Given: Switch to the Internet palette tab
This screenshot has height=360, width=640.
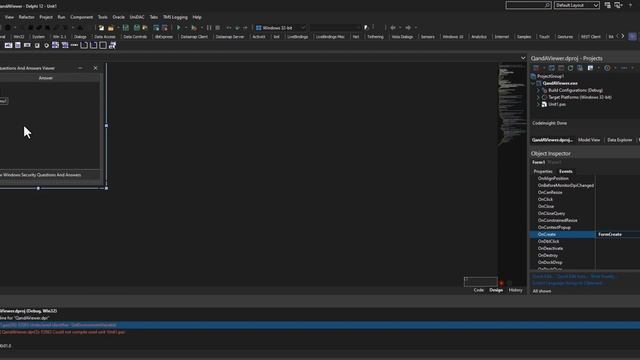Looking at the screenshot, I should (502, 37).
